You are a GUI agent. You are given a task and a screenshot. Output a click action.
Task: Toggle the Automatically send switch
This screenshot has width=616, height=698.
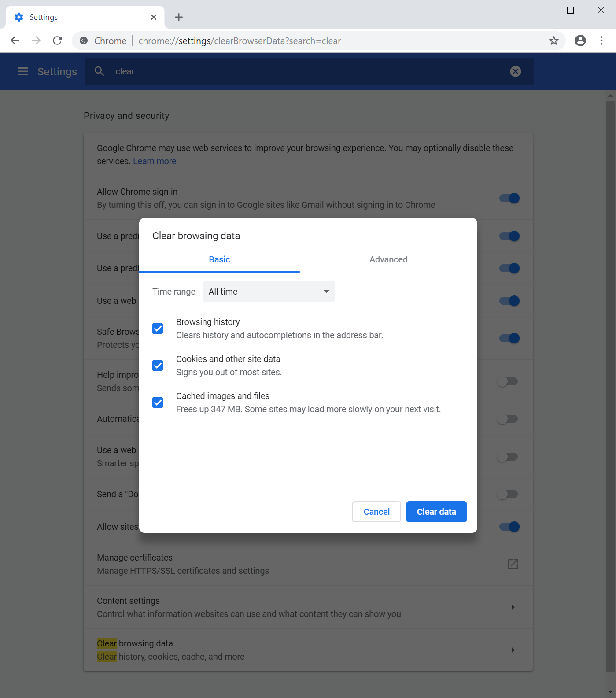pyautogui.click(x=508, y=419)
